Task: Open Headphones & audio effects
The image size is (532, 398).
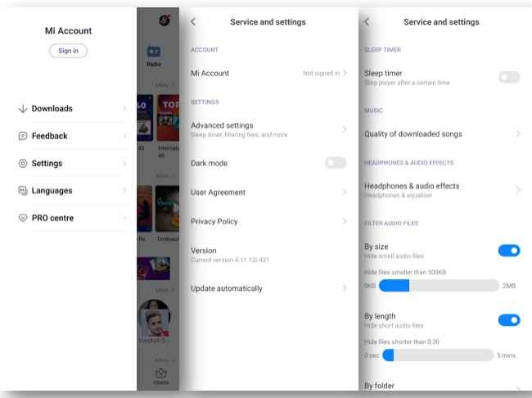Action: tap(442, 190)
